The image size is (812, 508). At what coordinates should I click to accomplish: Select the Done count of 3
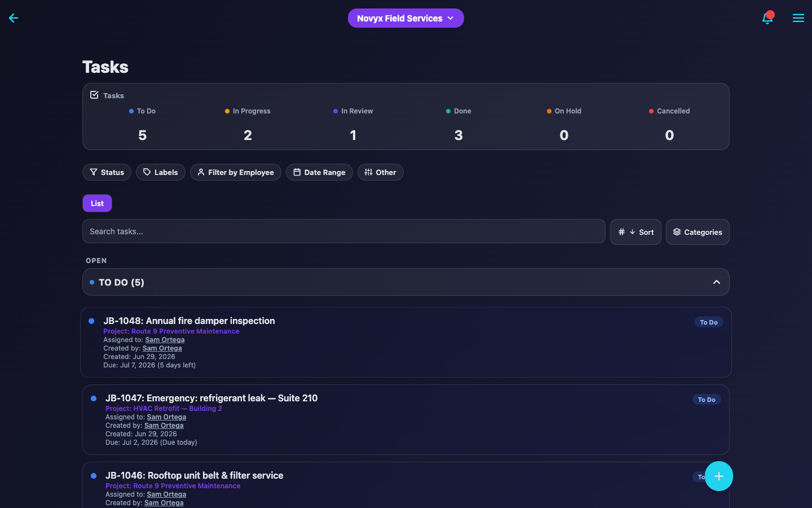click(x=458, y=135)
